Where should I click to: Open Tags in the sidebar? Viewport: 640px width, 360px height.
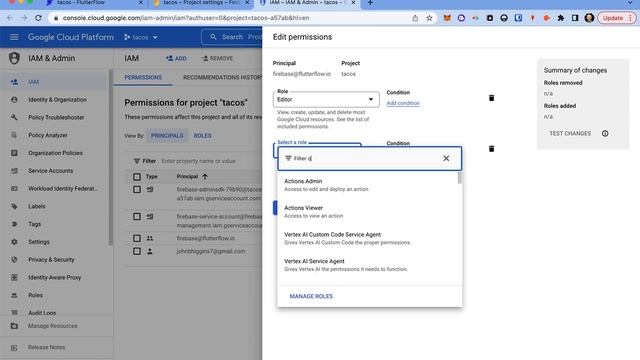(x=35, y=224)
